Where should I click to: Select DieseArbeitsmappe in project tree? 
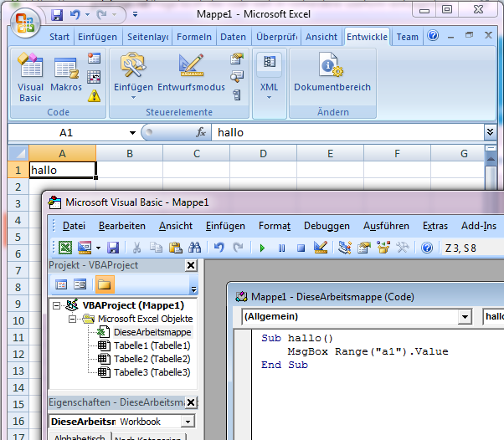[x=152, y=332]
